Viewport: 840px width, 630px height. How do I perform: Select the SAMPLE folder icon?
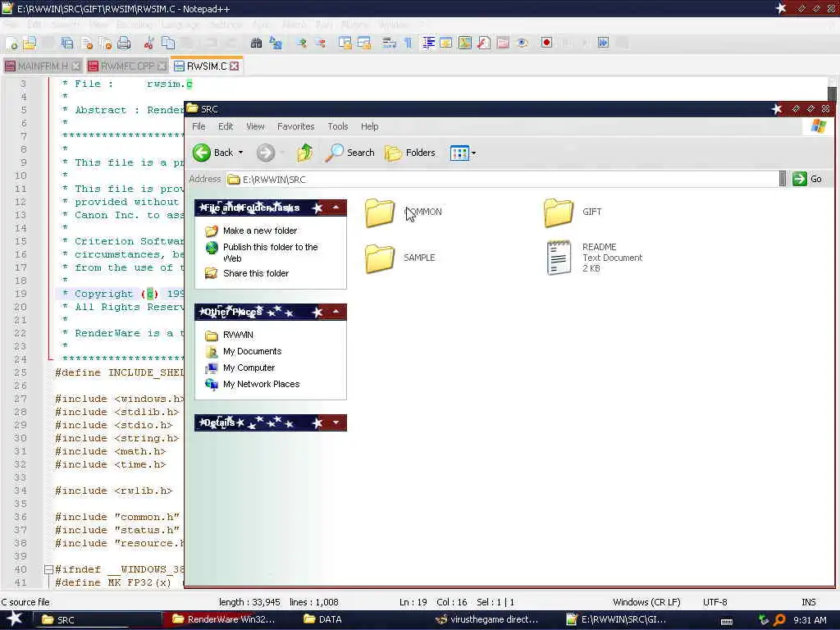tap(380, 258)
